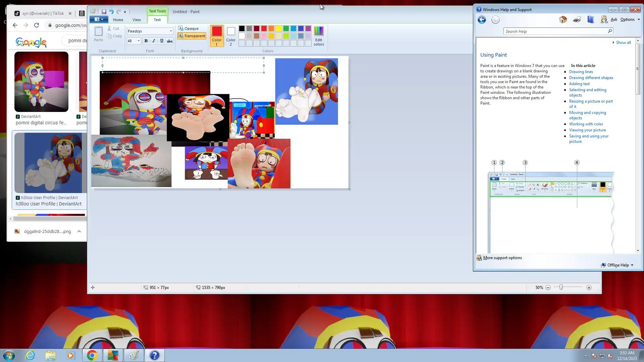Toggle Italic text formatting

click(154, 41)
